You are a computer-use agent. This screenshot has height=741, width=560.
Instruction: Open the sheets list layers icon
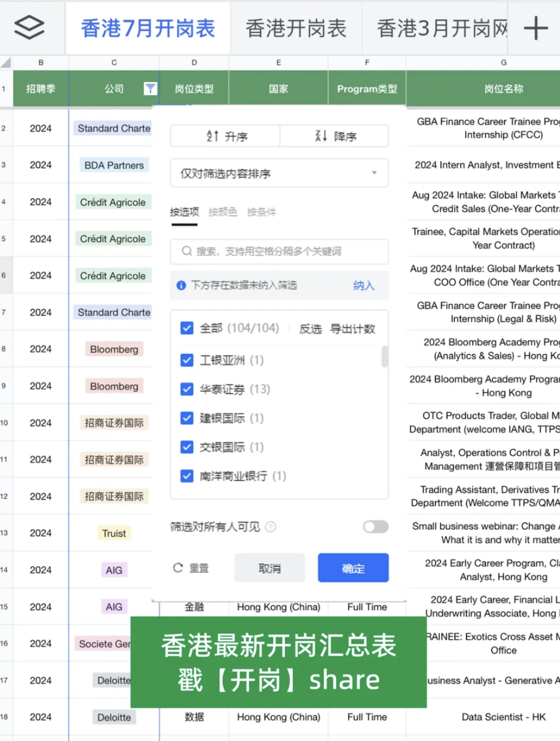click(29, 27)
